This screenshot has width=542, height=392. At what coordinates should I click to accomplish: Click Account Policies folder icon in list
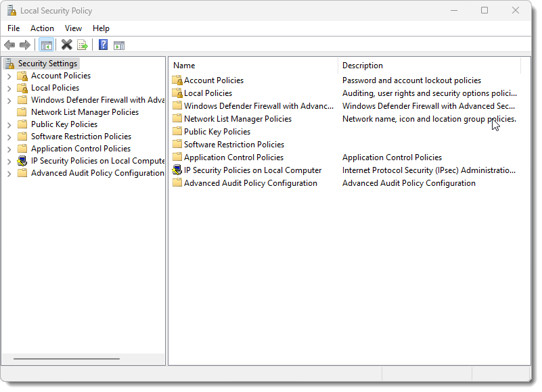tap(177, 80)
